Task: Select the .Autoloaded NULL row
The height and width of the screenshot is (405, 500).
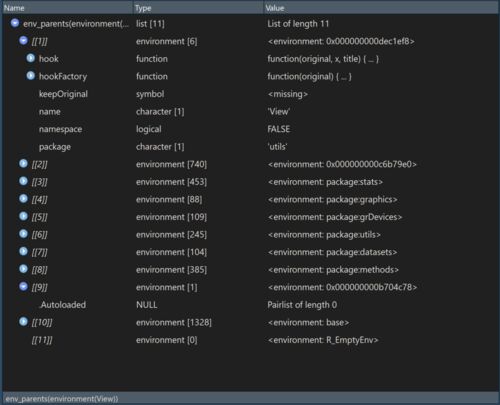Action: point(250,305)
